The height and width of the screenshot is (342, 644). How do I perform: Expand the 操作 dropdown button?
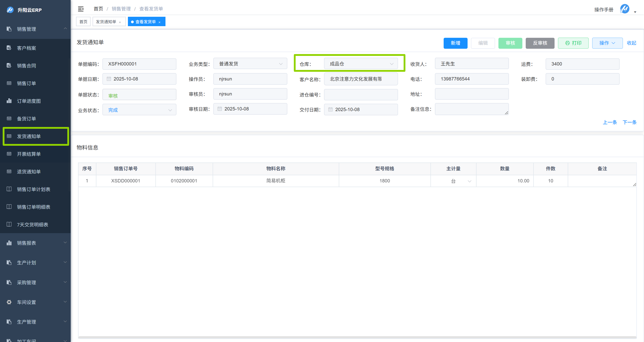(607, 43)
